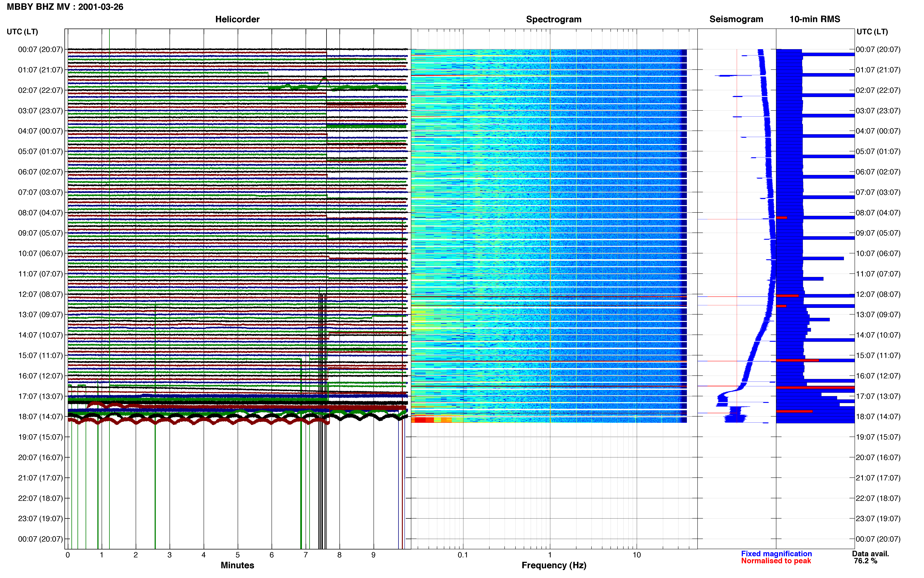Image resolution: width=924 pixels, height=578 pixels.
Task: Click the '7' tick on the Minutes axis
Action: (306, 555)
